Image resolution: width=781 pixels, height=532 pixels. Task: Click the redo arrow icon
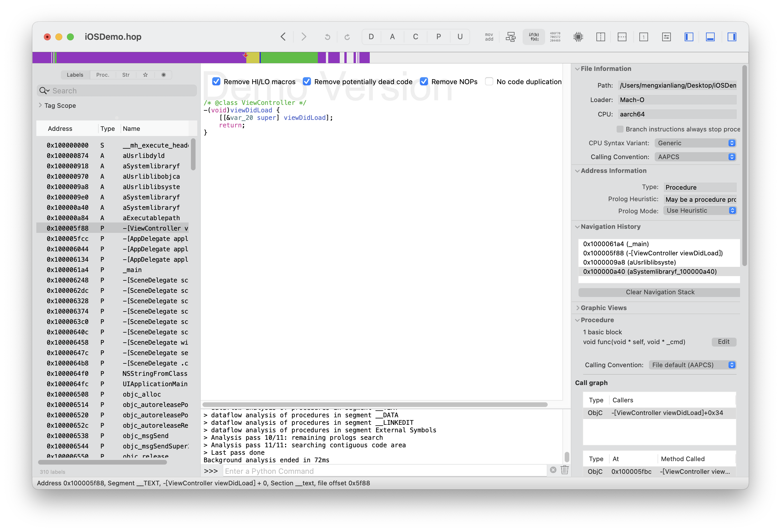(x=348, y=37)
